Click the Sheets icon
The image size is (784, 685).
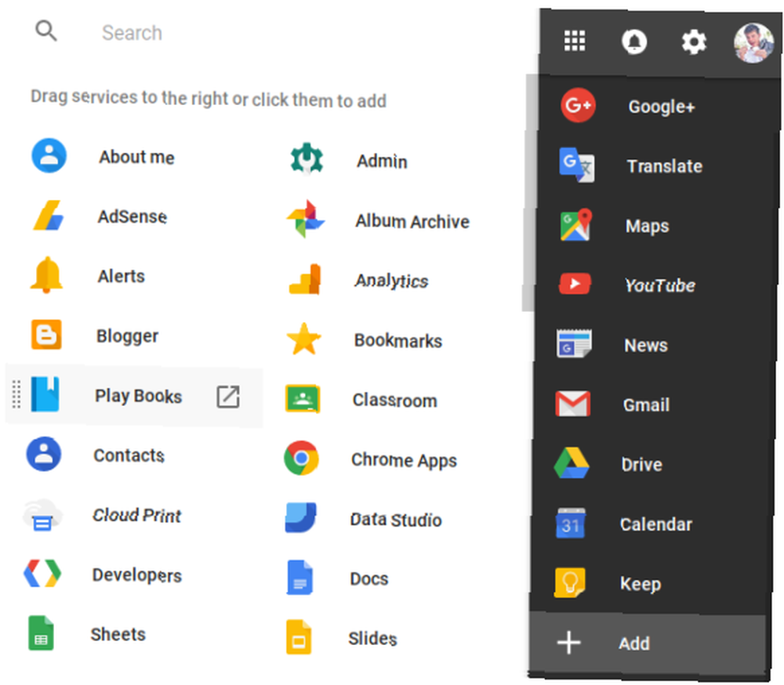point(41,633)
